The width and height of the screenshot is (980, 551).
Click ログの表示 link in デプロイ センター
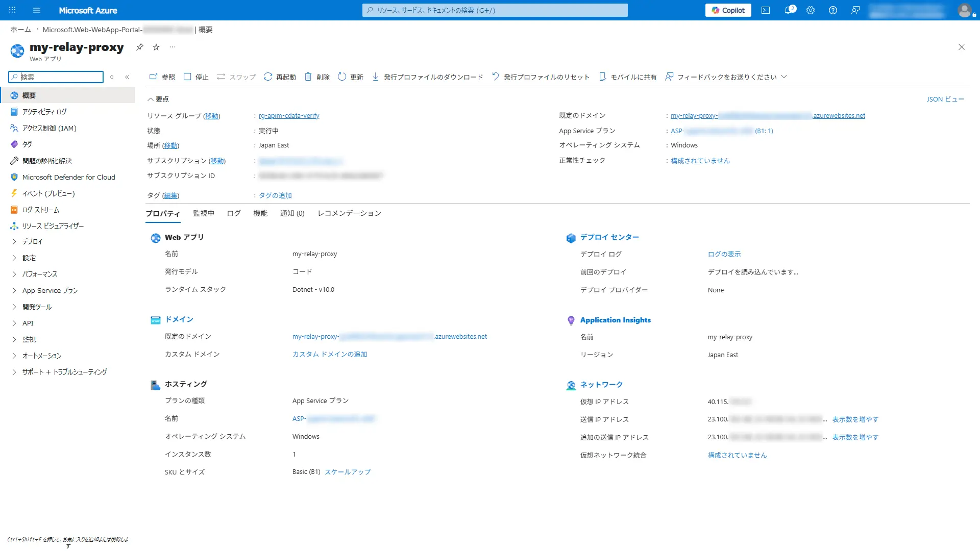[x=724, y=254]
